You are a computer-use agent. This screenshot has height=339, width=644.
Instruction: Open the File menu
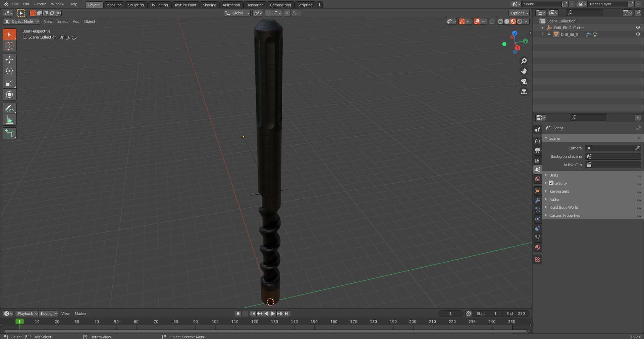(x=15, y=4)
